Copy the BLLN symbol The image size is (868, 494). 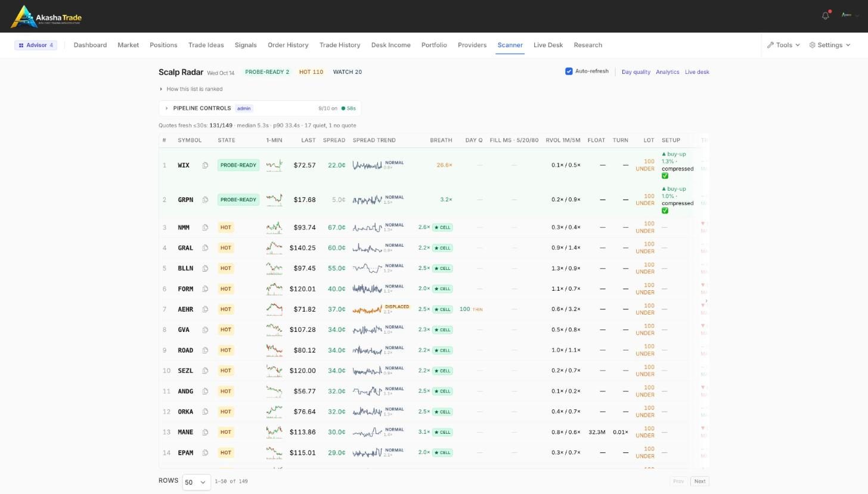pyautogui.click(x=205, y=268)
